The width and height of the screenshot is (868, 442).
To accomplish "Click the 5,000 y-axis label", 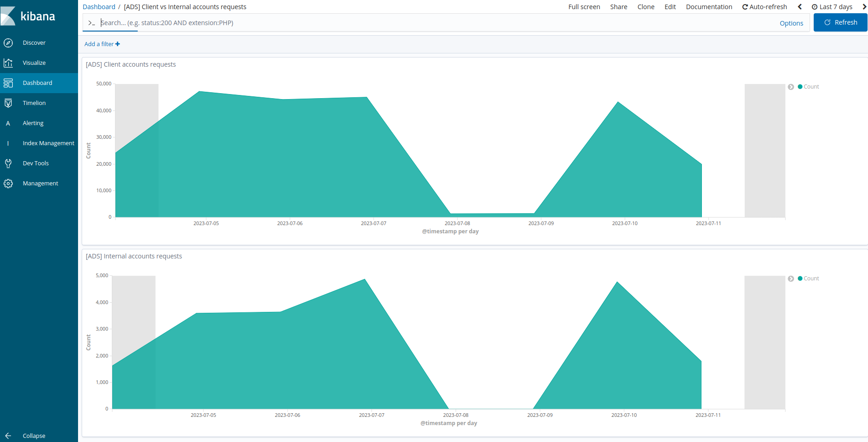I will click(x=102, y=275).
